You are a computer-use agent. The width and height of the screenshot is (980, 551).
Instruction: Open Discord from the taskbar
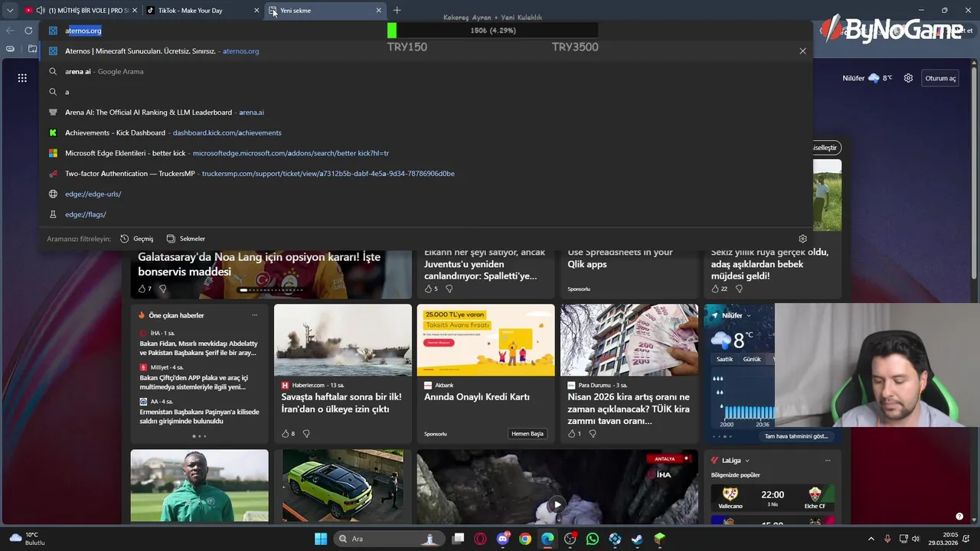point(503,539)
